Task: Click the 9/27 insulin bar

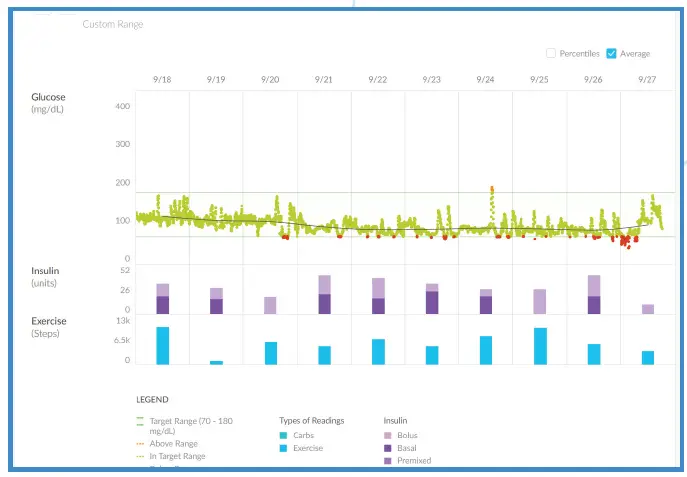Action: coord(648,309)
